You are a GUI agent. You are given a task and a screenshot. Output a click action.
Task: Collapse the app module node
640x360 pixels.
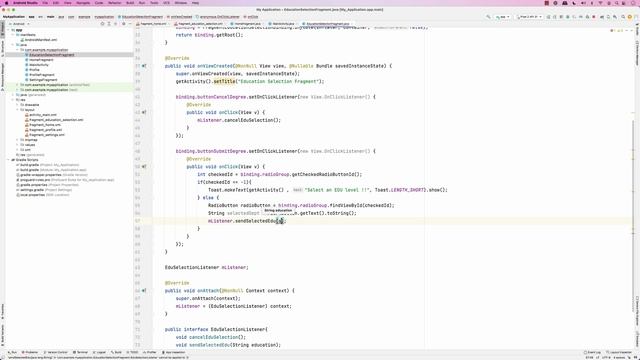[9, 30]
